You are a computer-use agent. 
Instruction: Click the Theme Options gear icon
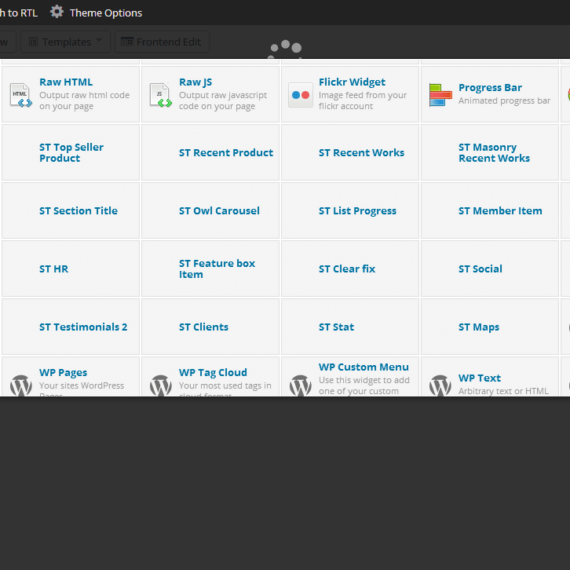(x=56, y=12)
